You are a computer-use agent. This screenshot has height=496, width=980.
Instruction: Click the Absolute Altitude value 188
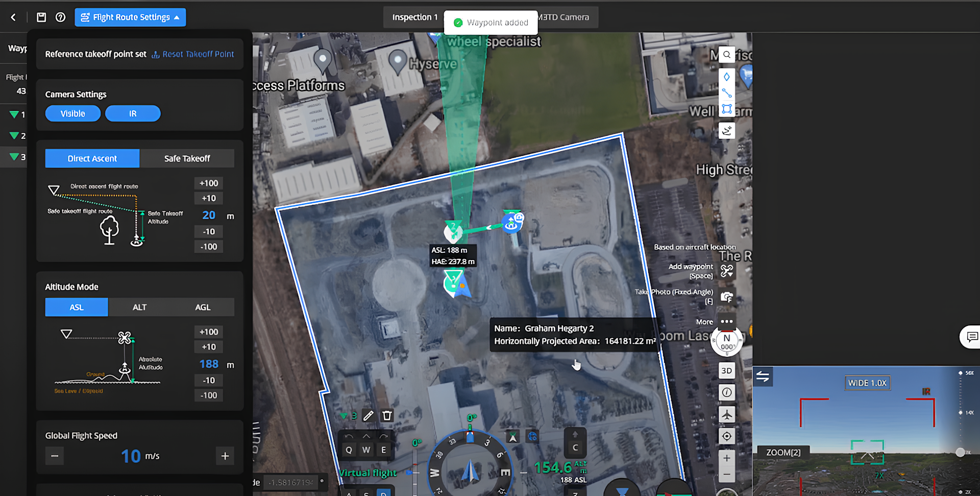209,364
